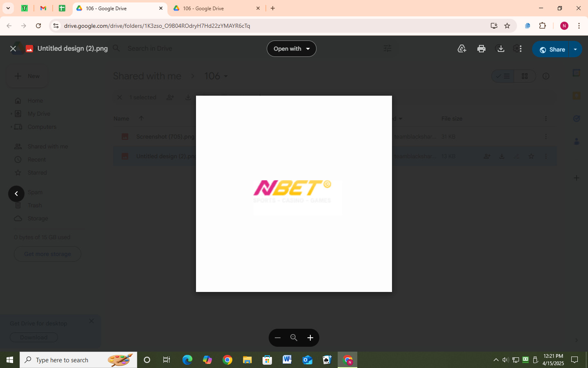Click the browser address bar URL
Screen dimensions: 588x368
[x=157, y=26]
